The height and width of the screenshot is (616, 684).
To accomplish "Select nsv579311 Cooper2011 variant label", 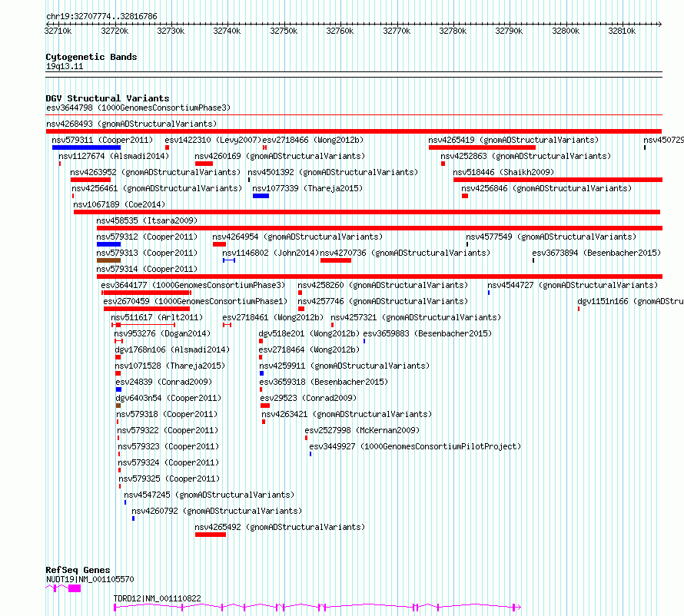I will pyautogui.click(x=102, y=140).
